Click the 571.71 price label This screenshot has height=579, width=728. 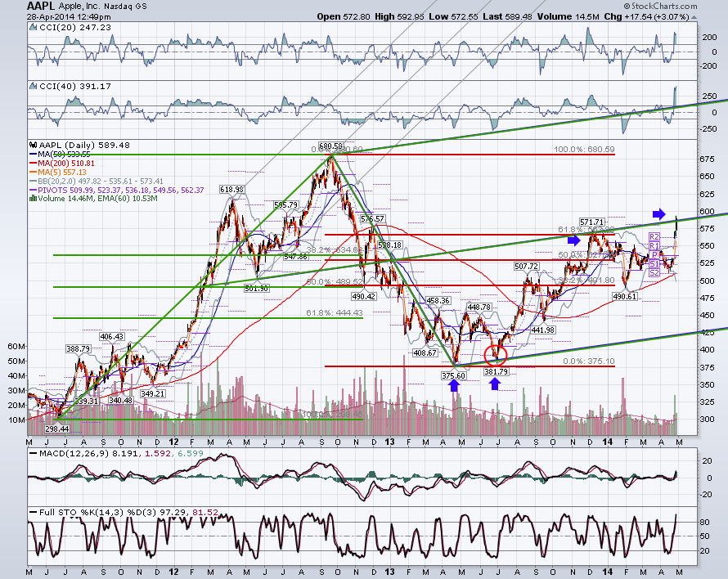[x=592, y=222]
